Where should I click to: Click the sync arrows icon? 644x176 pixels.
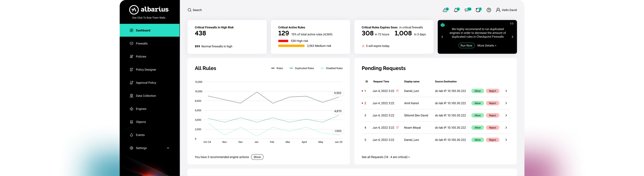(478, 10)
